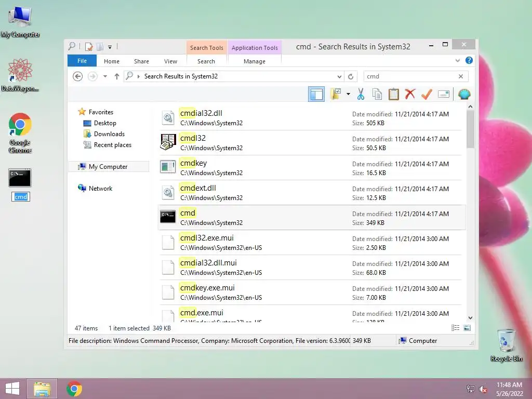The height and width of the screenshot is (399, 532).
Task: Click the Rename label toolbar icon
Action: pos(444,94)
